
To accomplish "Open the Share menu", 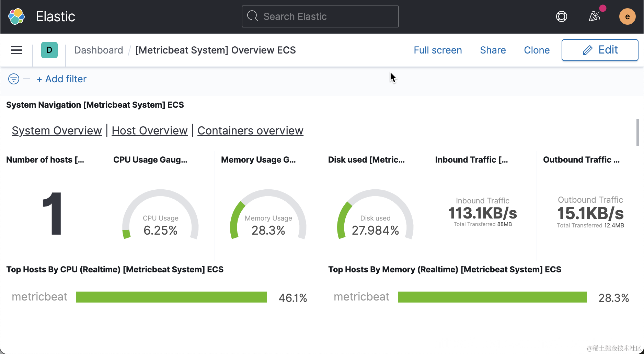I will coord(493,50).
